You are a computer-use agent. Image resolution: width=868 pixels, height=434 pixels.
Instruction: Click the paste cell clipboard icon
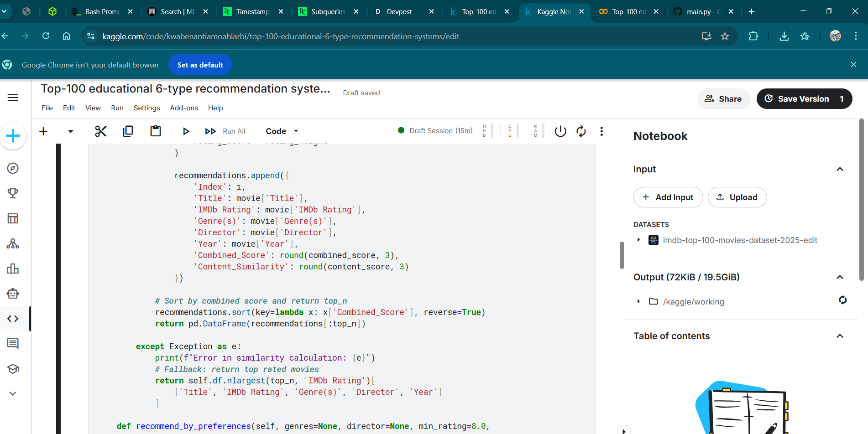tap(156, 131)
